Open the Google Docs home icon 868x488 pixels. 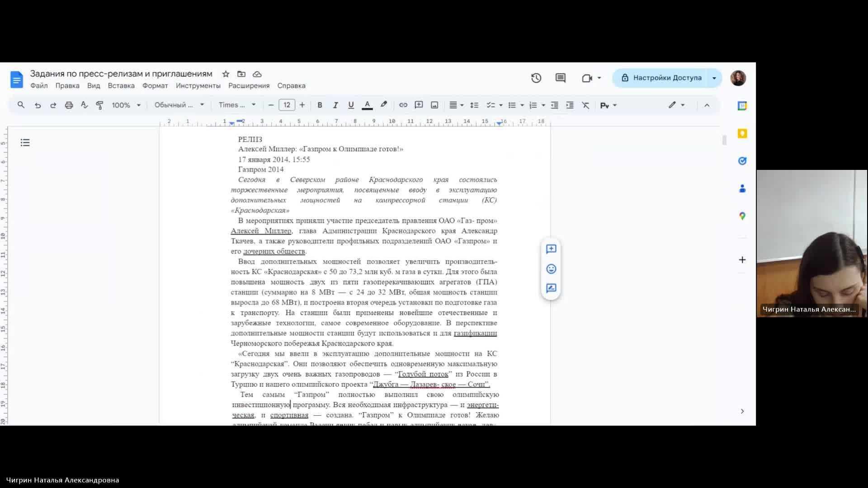(x=17, y=80)
